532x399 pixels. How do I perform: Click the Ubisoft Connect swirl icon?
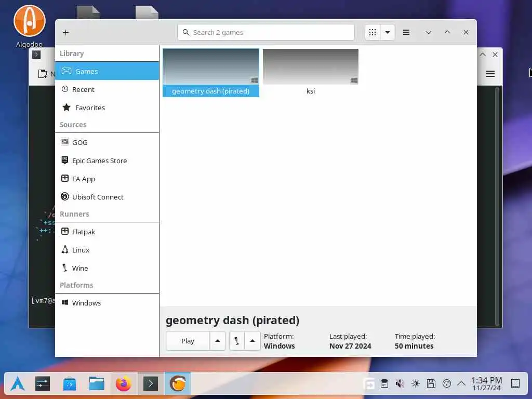65,196
